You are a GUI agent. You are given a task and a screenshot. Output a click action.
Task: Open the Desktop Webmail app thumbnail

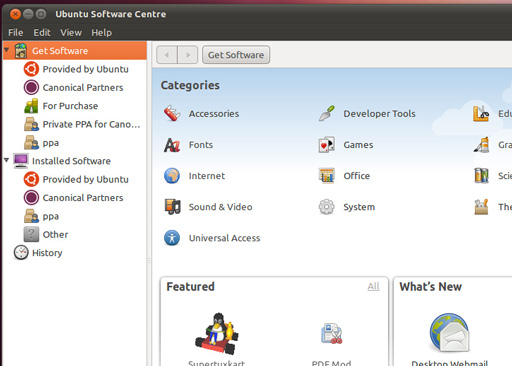pos(449,333)
